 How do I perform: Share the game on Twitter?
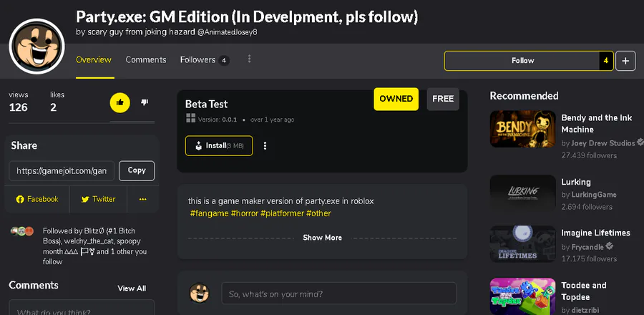(x=98, y=199)
